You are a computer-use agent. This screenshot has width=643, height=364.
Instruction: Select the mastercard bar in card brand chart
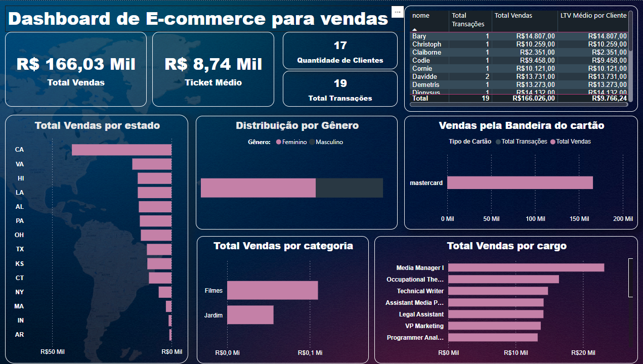pos(521,182)
